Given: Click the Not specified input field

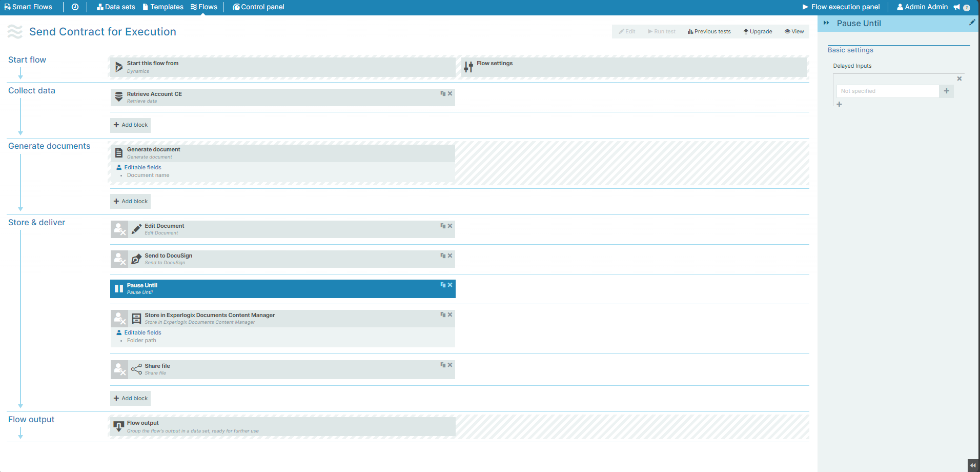Looking at the screenshot, I should click(x=887, y=91).
